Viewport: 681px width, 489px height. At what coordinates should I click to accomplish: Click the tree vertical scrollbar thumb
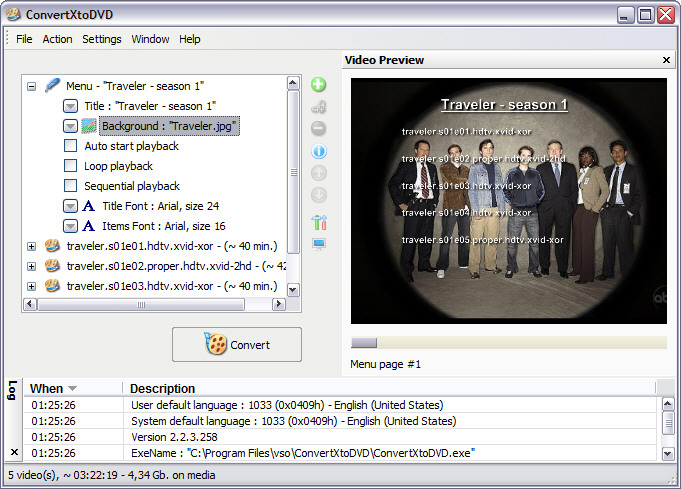click(x=294, y=172)
